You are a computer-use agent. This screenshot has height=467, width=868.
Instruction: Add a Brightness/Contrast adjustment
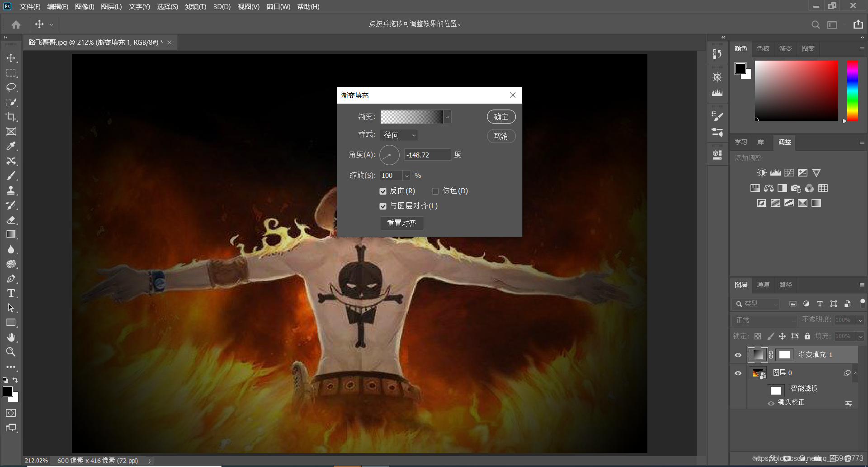click(762, 173)
